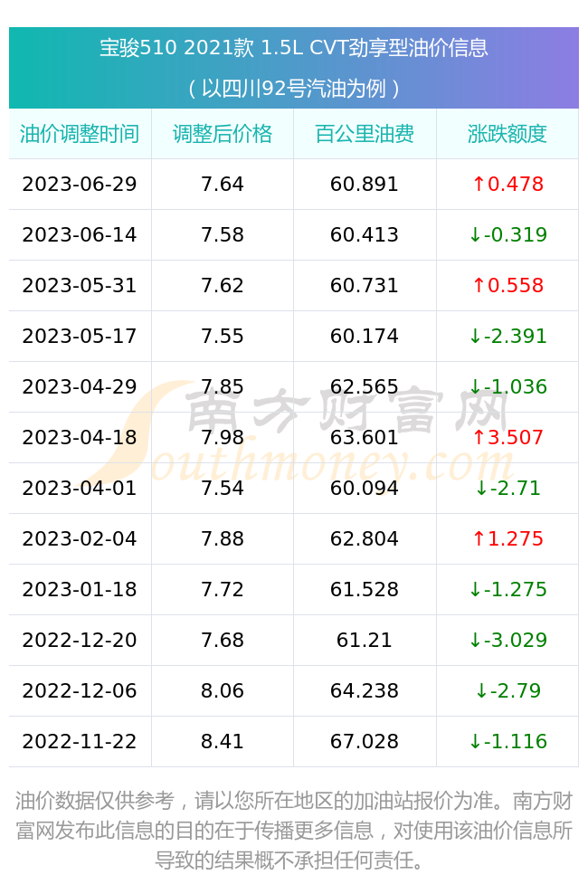Image resolution: width=588 pixels, height=884 pixels.
Task: Select the 67.028 fuel cost cell
Action: tap(365, 742)
